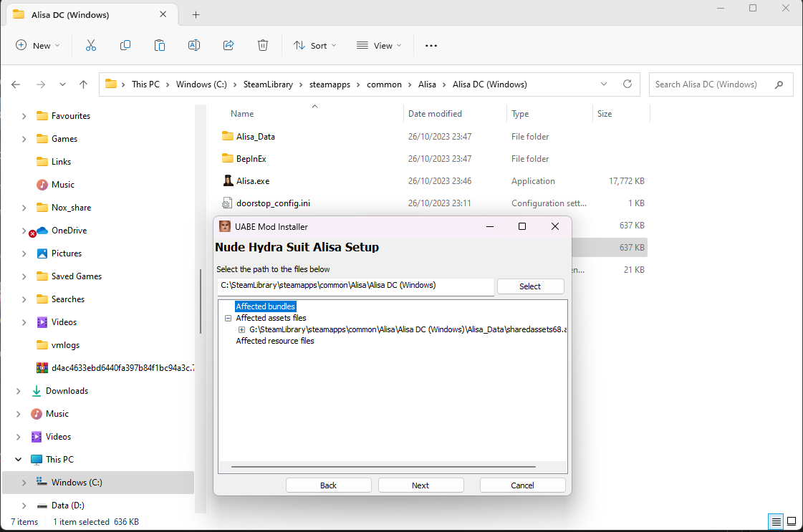Select the vmlogs folder
This screenshot has width=803, height=532.
point(58,345)
